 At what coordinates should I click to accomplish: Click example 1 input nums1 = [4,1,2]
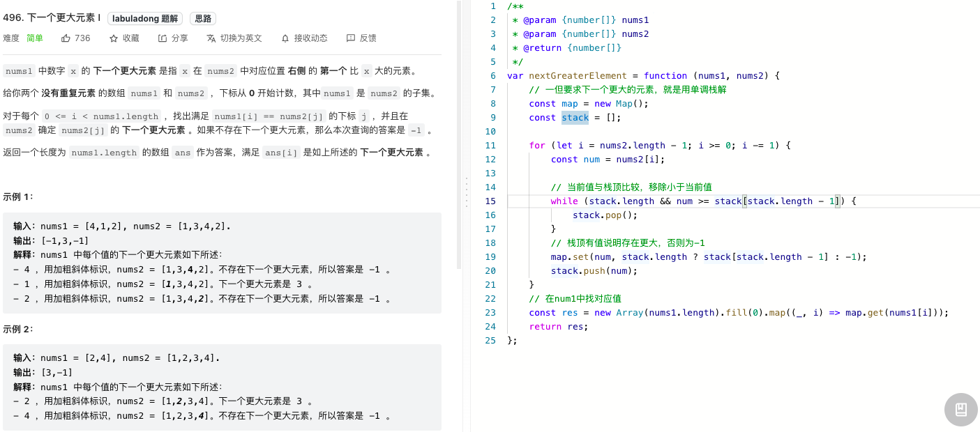pyautogui.click(x=84, y=226)
